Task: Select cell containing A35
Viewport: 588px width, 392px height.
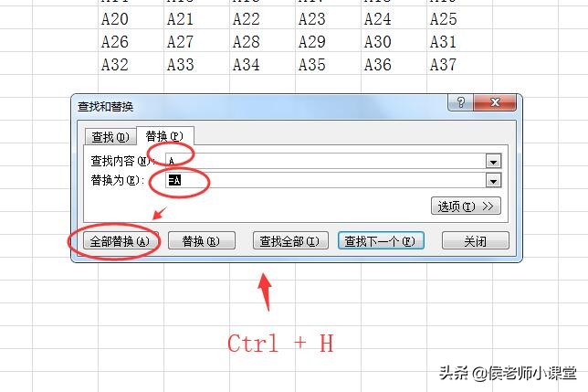Action: (x=328, y=64)
